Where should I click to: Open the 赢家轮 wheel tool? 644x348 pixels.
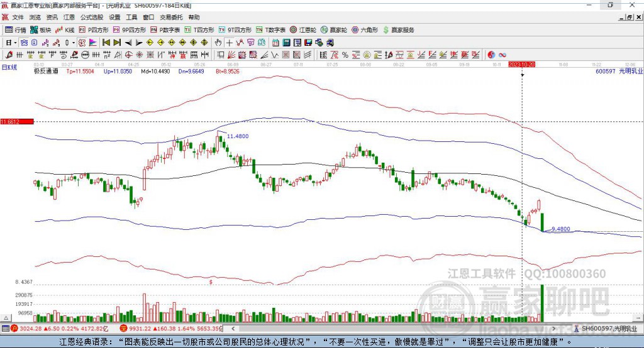(x=334, y=30)
